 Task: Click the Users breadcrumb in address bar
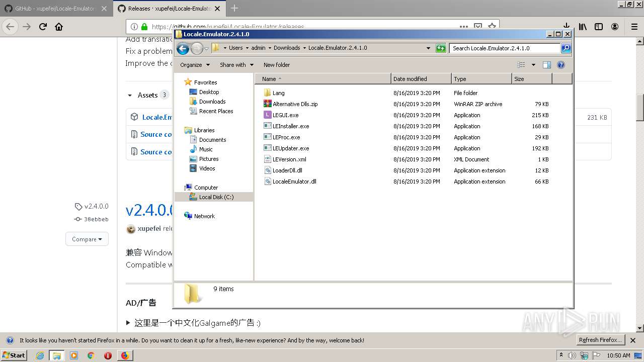point(235,48)
